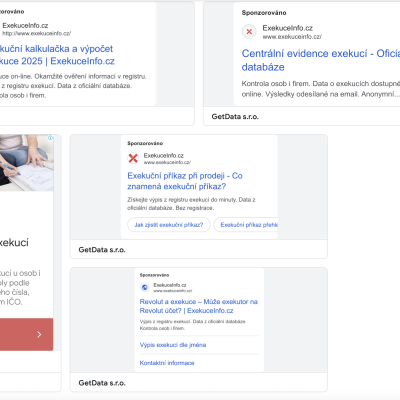Screen dimensions: 400x400
Task: Click red X favicon in Centrální evidence ad
Action: click(x=249, y=32)
